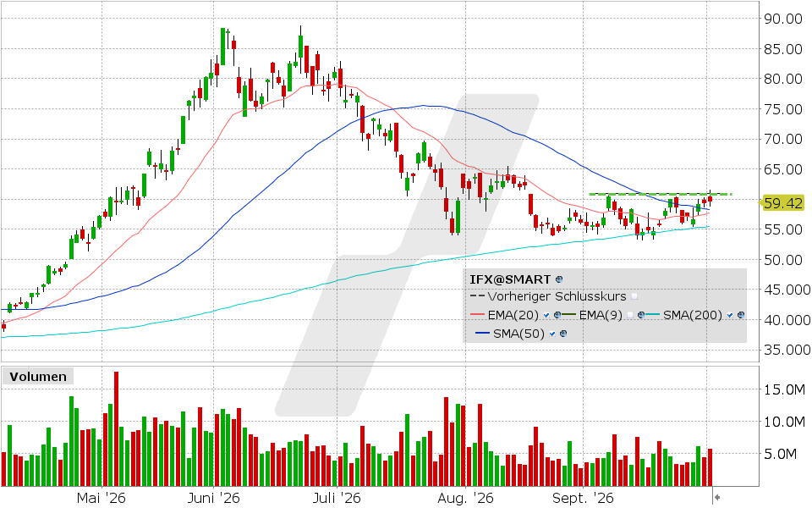Uncheck the EMA(20) visibility checkbox
The height and width of the screenshot is (508, 812).
(x=546, y=315)
